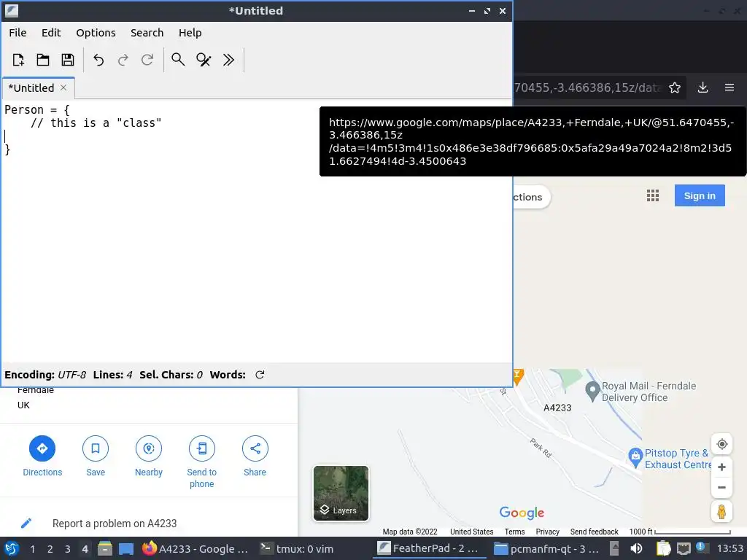Open the Edit menu
Screen dimensions: 747x560
pos(51,33)
